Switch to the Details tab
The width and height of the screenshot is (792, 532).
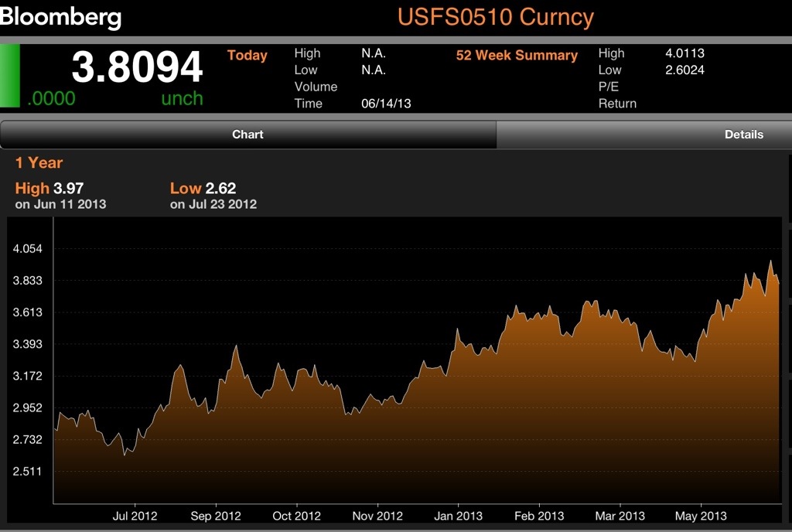pos(743,135)
